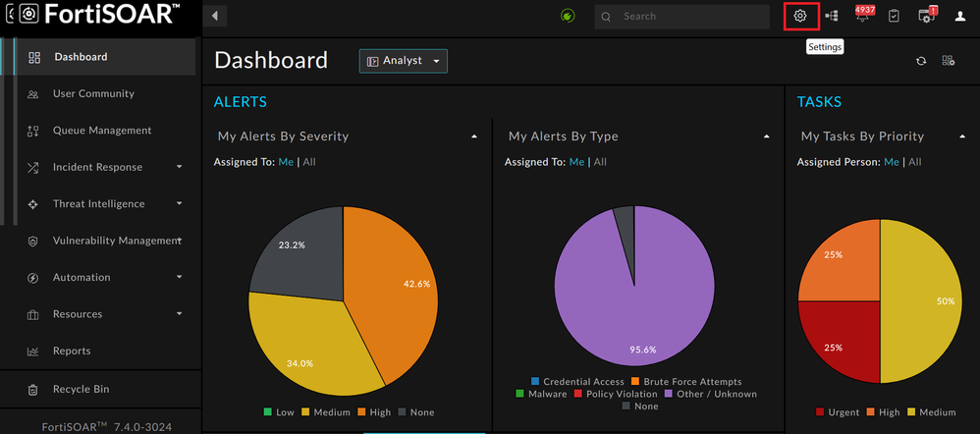
Task: Toggle High in severity legend
Action: click(373, 412)
